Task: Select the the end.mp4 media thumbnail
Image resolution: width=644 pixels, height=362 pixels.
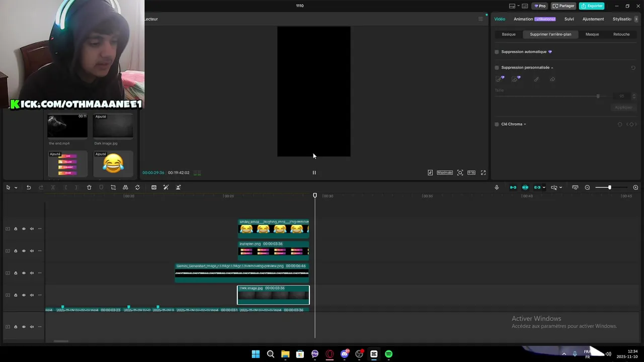Action: (67, 126)
